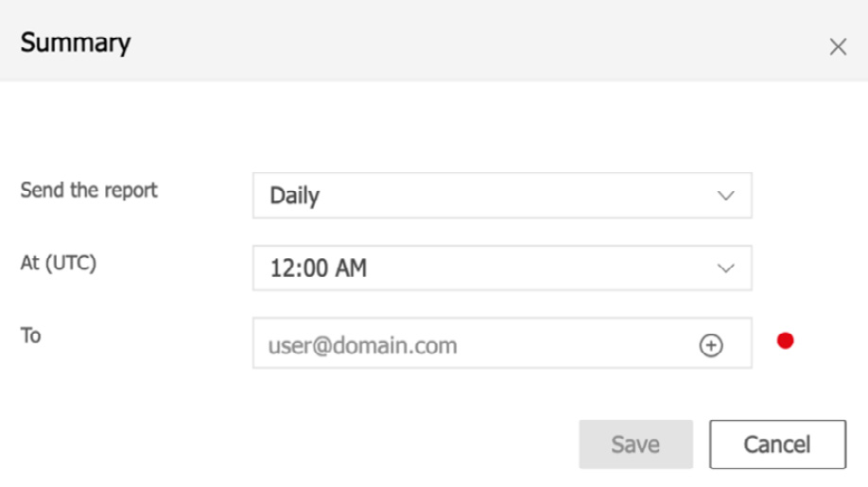Viewport: 868px width, 487px height.
Task: Click empty space inside the email field before plus icon
Action: 577,345
